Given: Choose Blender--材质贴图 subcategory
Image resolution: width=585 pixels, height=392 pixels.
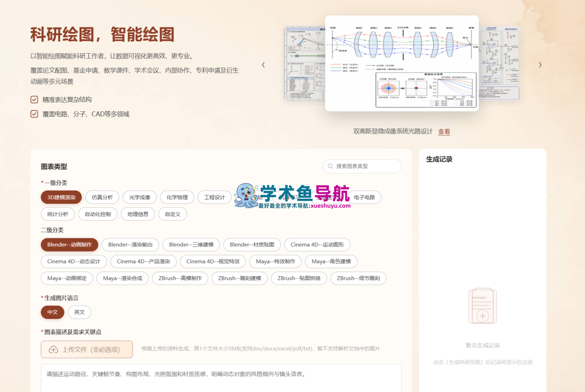Looking at the screenshot, I should pyautogui.click(x=252, y=245).
